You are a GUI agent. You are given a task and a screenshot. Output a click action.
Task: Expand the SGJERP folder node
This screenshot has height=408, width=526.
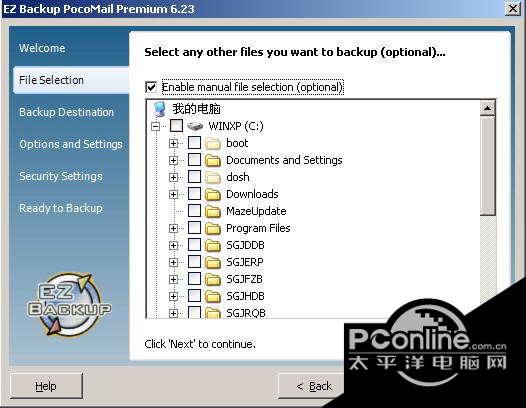[173, 262]
